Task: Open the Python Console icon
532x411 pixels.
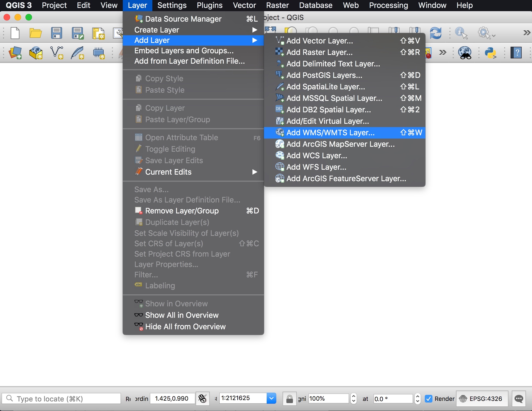Action: click(x=491, y=53)
